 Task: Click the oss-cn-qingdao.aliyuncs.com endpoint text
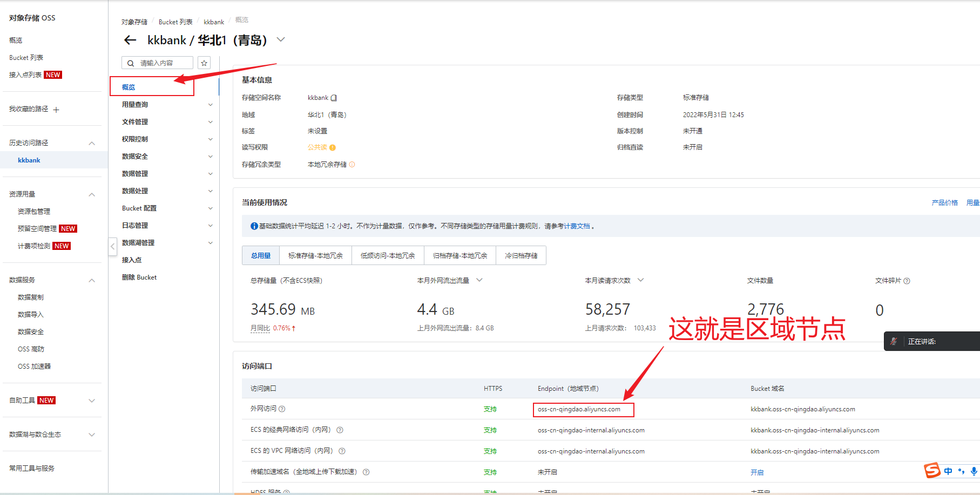579,409
